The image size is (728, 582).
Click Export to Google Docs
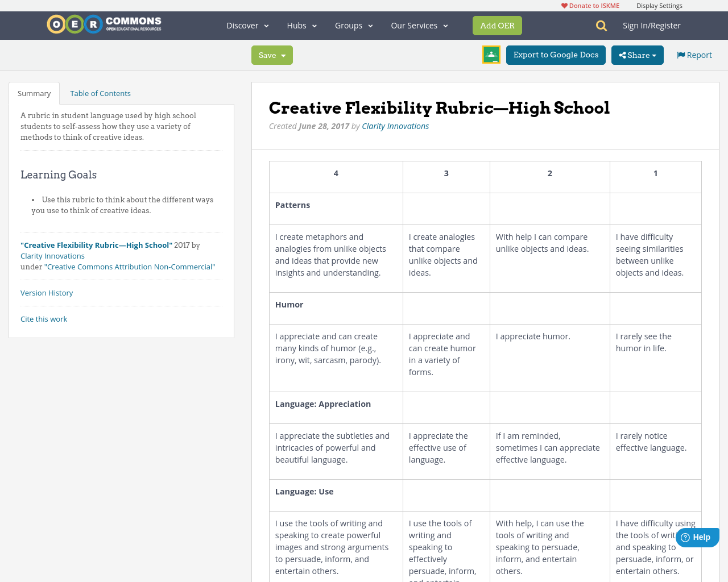[x=556, y=55]
